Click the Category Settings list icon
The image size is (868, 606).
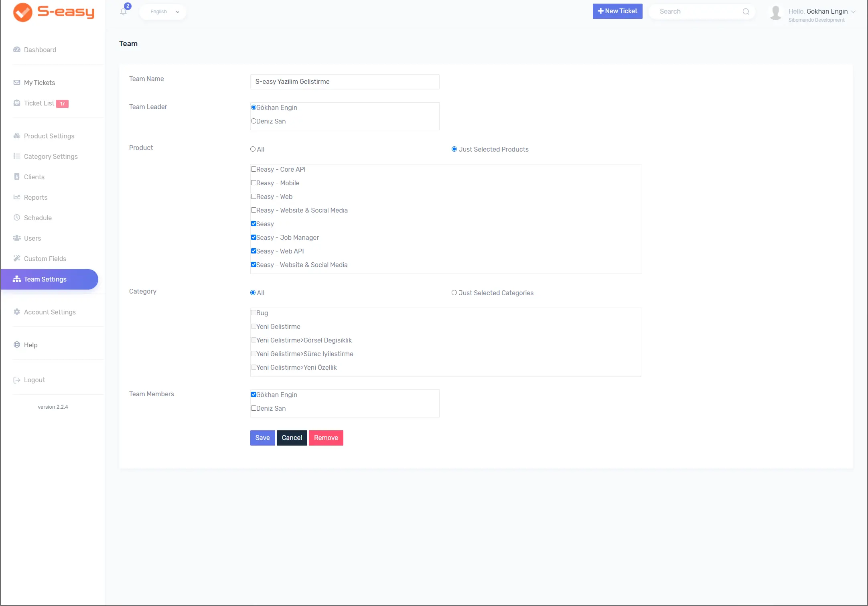[17, 156]
